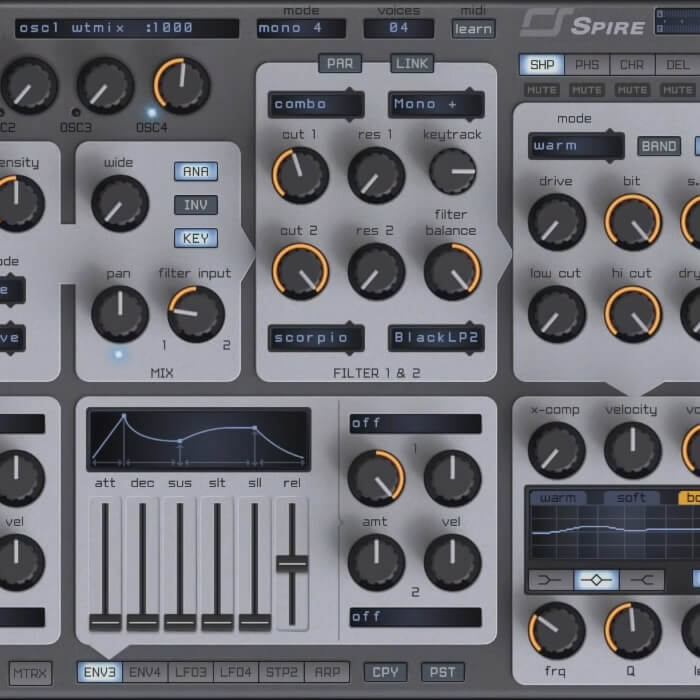Toggle the INV switch in MIX
Screen dimensions: 700x700
pos(196,205)
